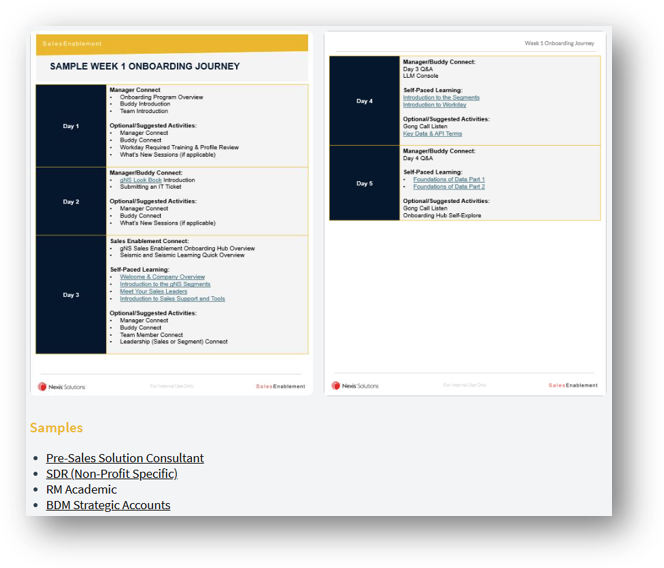Open the Pre-Sales Solution Consultant sample link
664x568 pixels.
click(x=125, y=458)
